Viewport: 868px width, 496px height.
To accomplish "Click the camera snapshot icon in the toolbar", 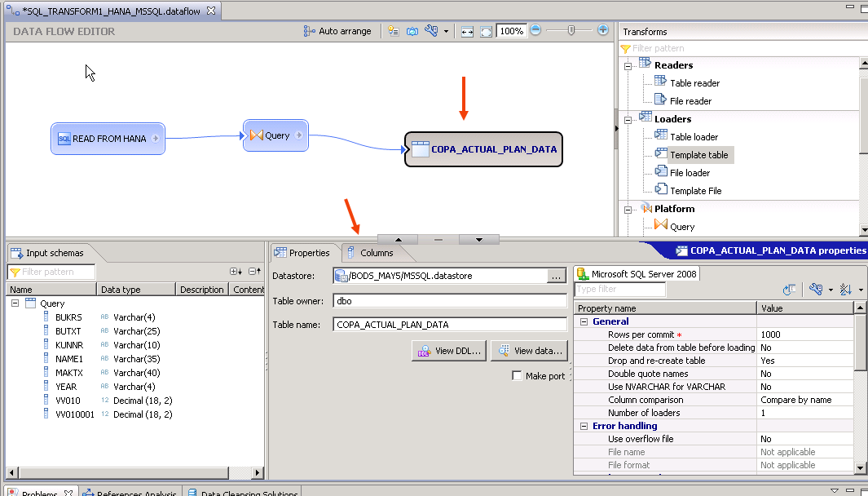I will point(412,31).
